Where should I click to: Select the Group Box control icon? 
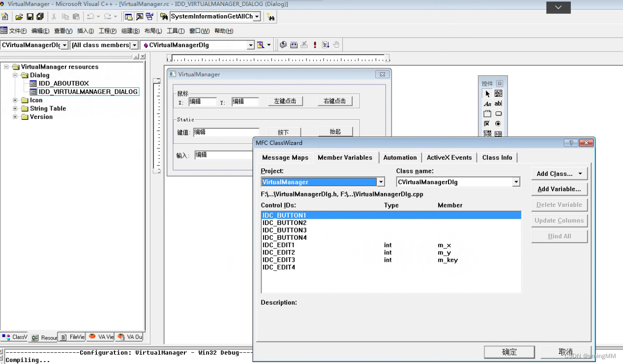click(487, 113)
